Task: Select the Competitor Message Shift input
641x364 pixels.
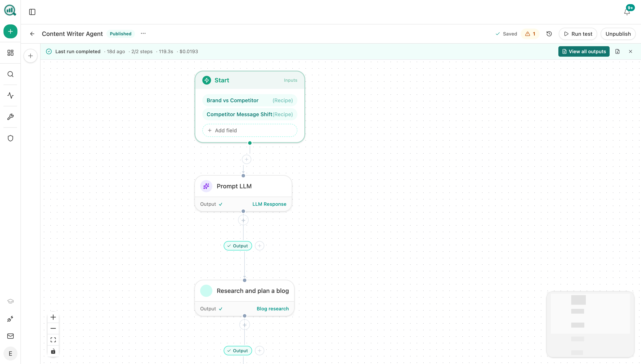Action: coord(249,114)
